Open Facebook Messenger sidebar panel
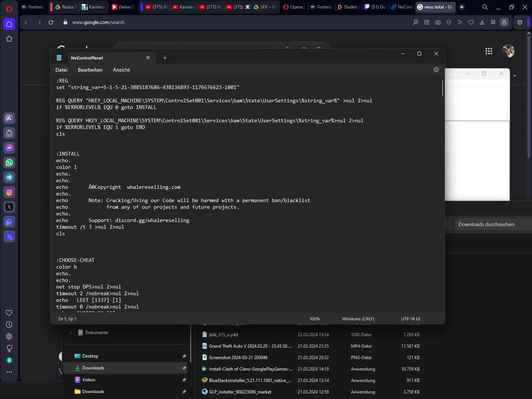532x399 pixels. click(9, 148)
